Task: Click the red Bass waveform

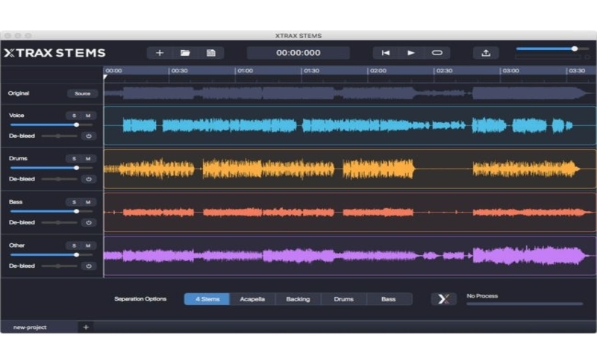Action: [349, 212]
